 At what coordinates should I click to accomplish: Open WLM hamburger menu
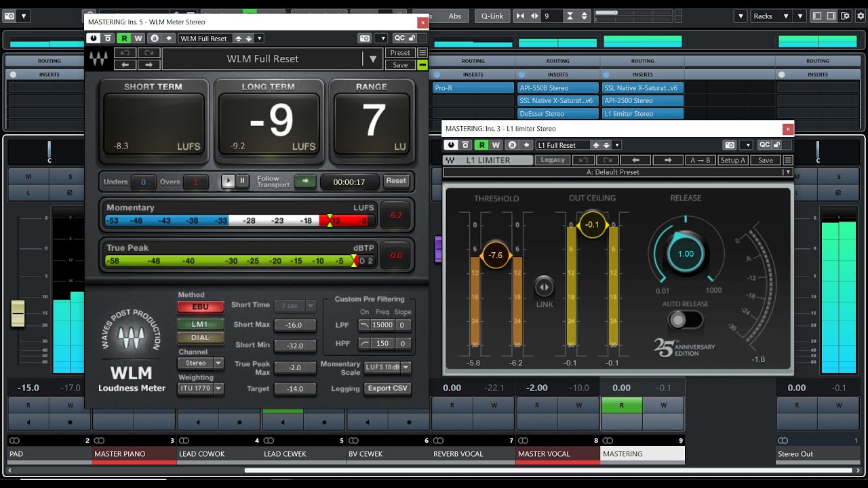point(422,53)
